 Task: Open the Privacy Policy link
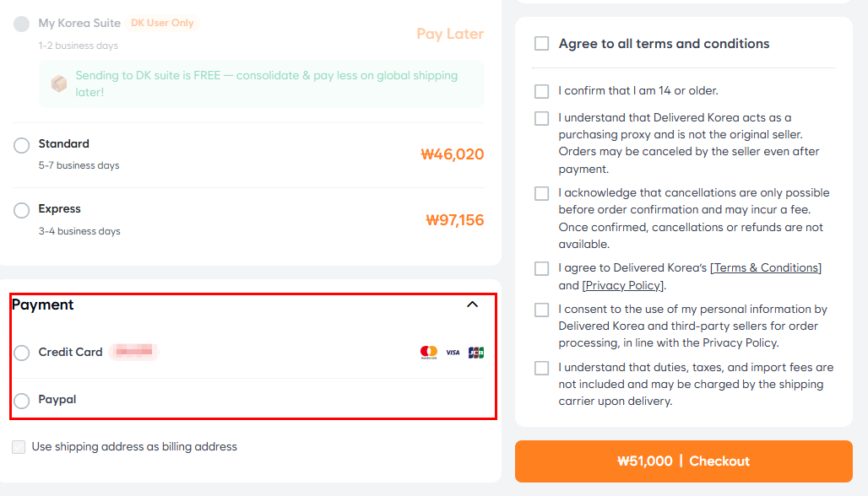click(623, 286)
